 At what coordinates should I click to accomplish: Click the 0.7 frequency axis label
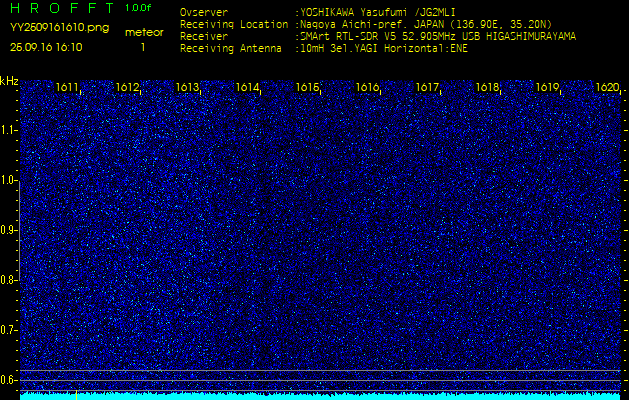pos(9,329)
